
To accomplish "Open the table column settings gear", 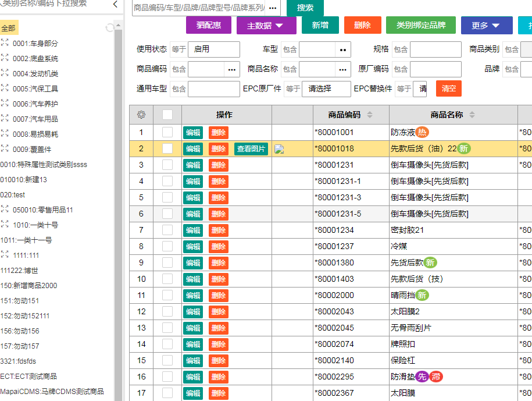I will (141, 115).
